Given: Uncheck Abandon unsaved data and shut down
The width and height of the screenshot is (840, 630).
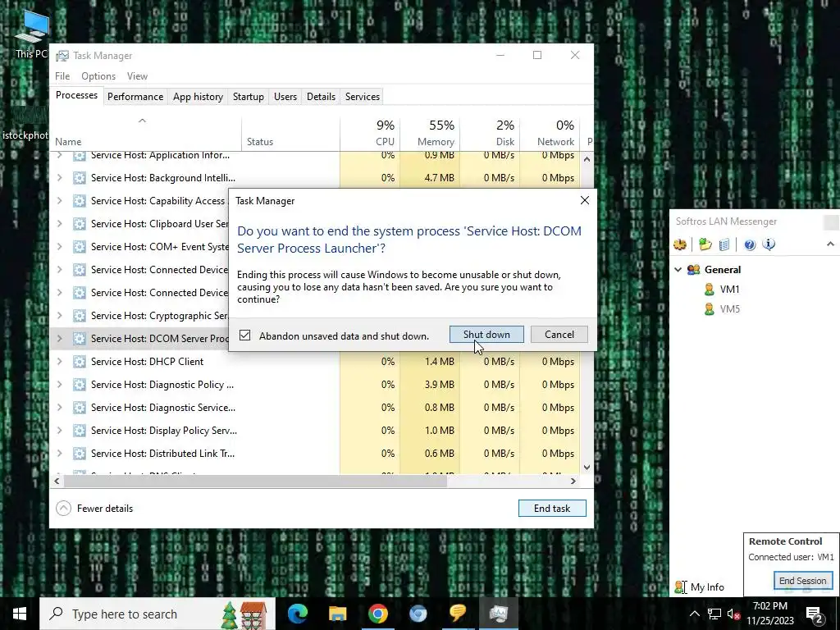Looking at the screenshot, I should pos(244,336).
